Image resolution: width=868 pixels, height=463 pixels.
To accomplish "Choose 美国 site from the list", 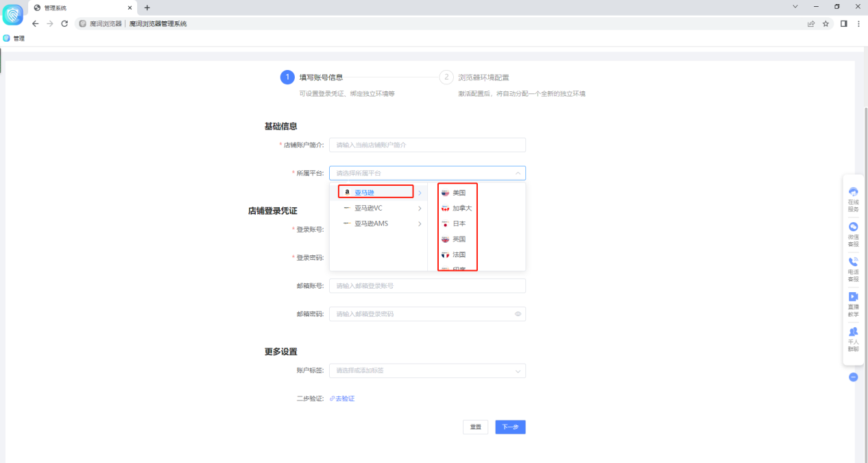I will coord(459,193).
